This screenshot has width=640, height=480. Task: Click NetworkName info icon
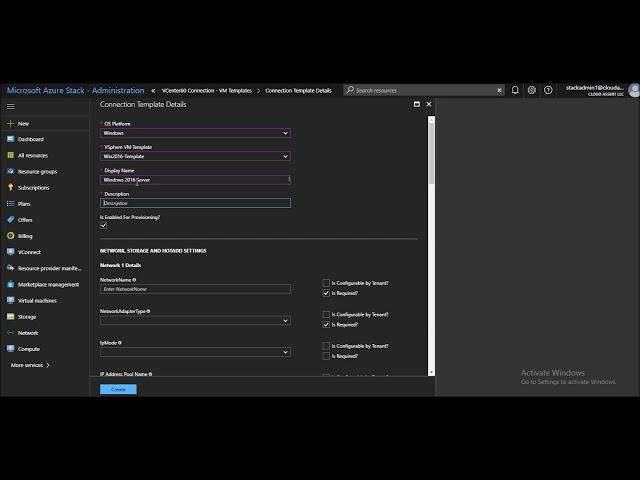pos(134,280)
